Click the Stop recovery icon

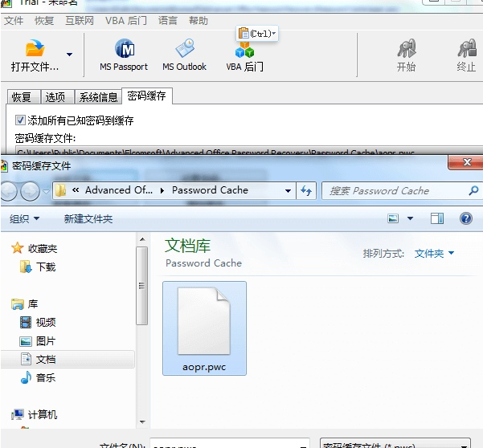point(467,49)
